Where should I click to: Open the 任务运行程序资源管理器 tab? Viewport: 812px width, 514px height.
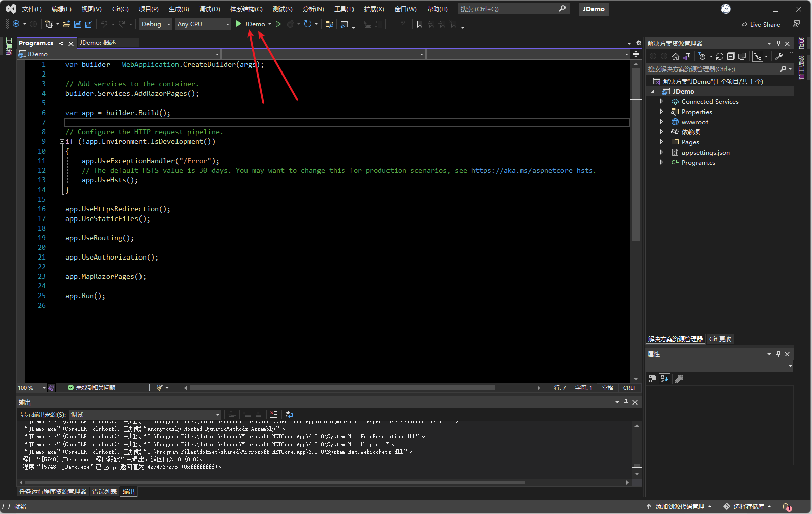coord(53,492)
